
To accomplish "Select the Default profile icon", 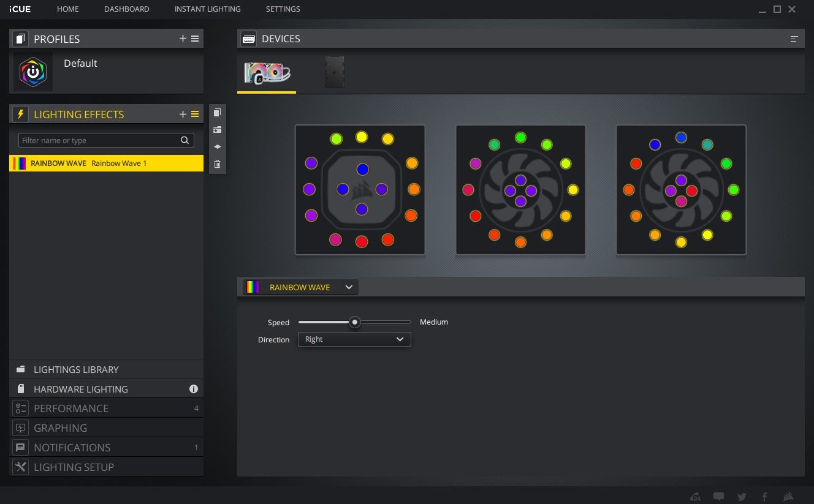I will pyautogui.click(x=33, y=72).
